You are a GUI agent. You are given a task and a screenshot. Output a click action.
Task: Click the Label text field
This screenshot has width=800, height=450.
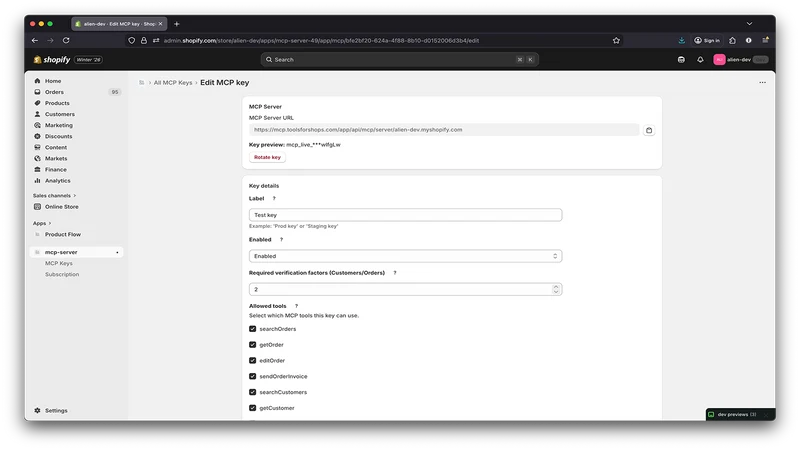click(x=405, y=215)
